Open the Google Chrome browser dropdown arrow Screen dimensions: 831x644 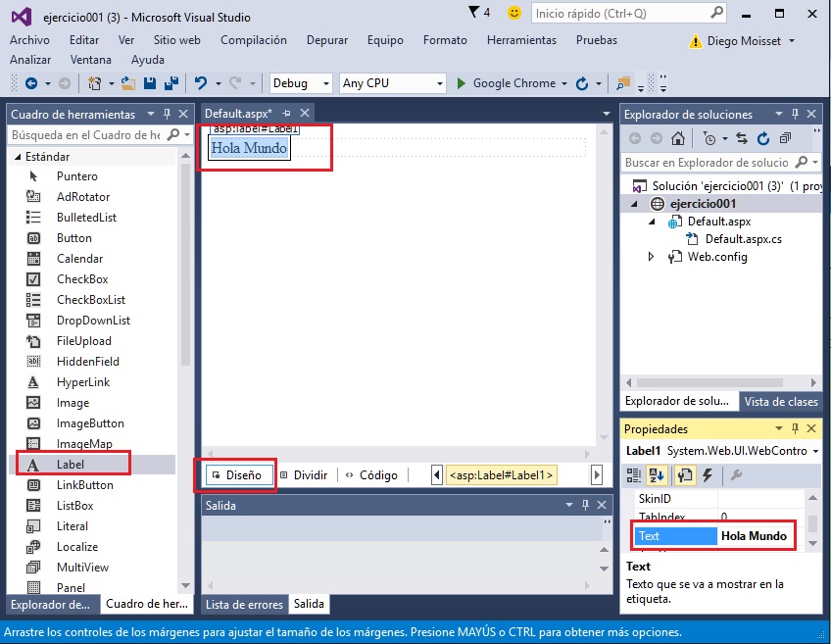pyautogui.click(x=564, y=83)
